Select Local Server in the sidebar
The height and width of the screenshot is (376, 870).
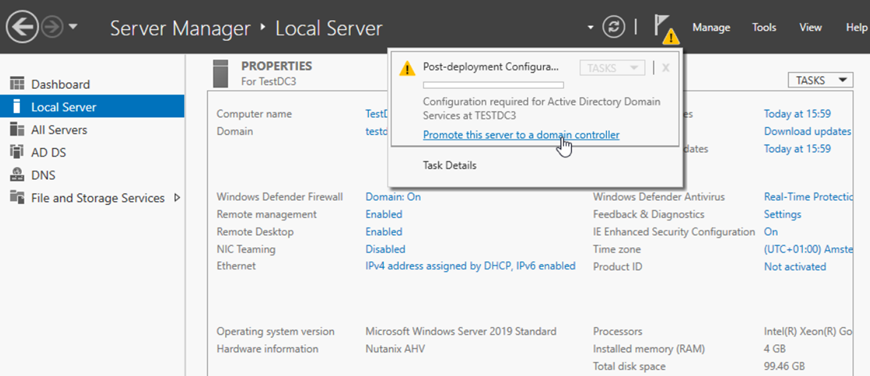pyautogui.click(x=92, y=107)
